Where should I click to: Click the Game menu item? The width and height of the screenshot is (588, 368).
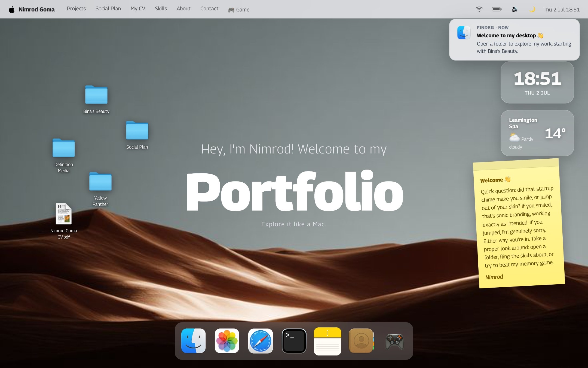pos(239,10)
